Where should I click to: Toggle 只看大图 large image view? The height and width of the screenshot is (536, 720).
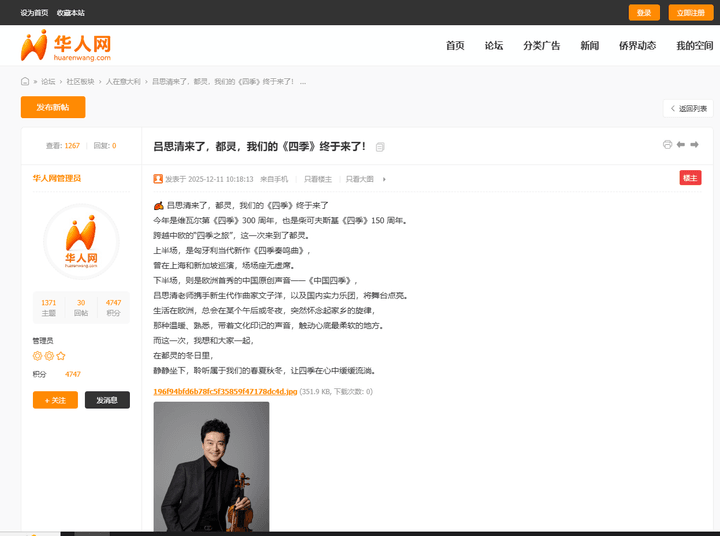click(359, 179)
